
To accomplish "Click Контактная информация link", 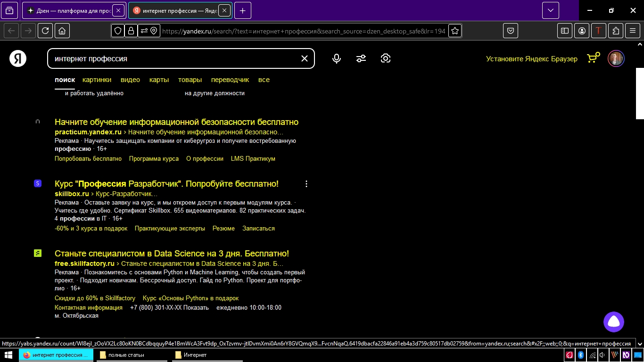I will point(89,308).
